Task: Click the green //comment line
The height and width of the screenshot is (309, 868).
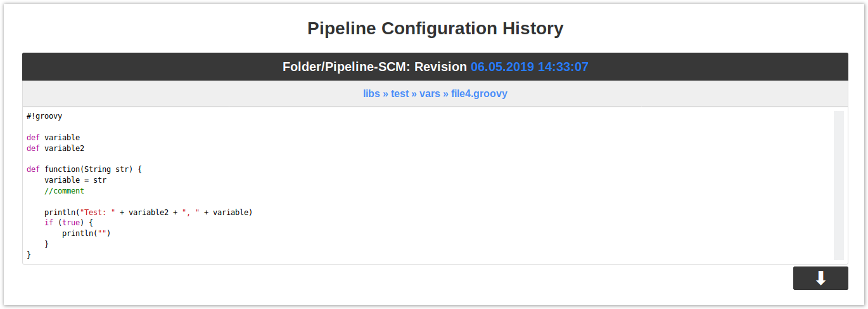Action: point(64,191)
